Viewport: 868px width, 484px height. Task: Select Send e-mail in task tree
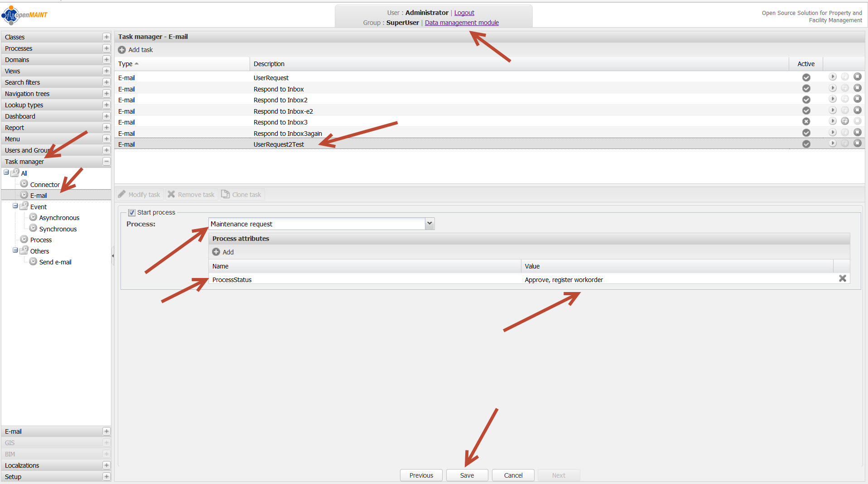pos(55,262)
